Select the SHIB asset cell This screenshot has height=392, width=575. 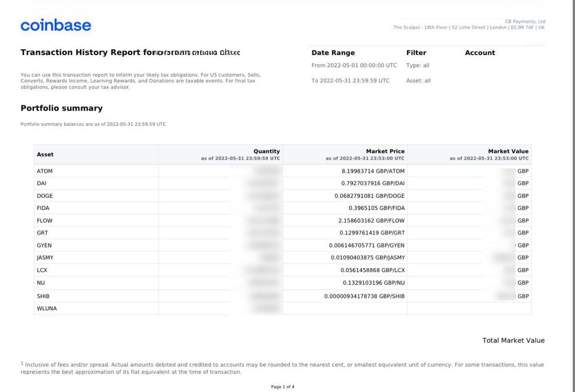pyautogui.click(x=96, y=296)
